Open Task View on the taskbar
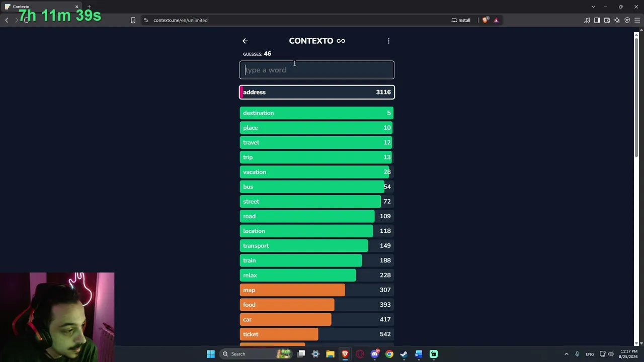This screenshot has height=362, width=644. (301, 354)
